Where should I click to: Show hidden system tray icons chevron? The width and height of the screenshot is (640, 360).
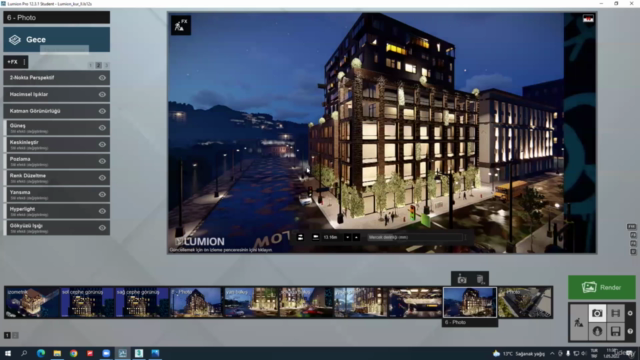pos(552,353)
